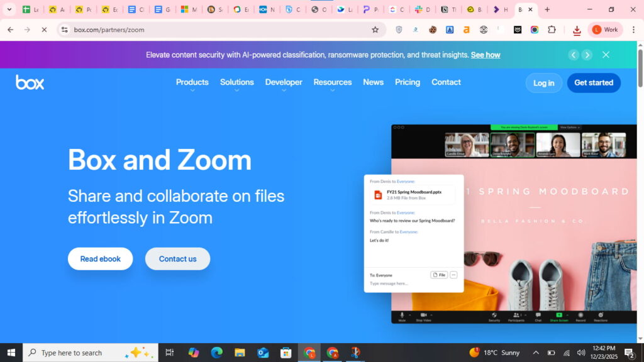This screenshot has height=362, width=644.
Task: Click the Get started button
Action: 593,83
